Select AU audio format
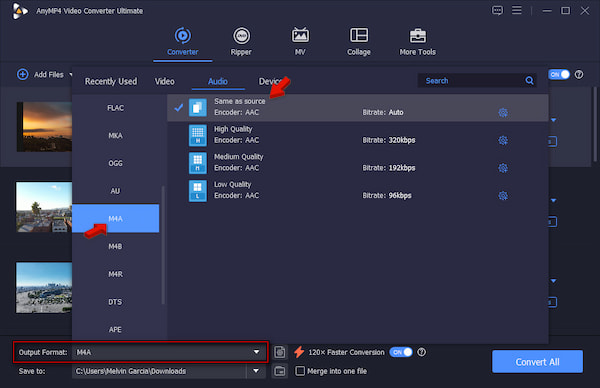The image size is (600, 388). pos(116,191)
